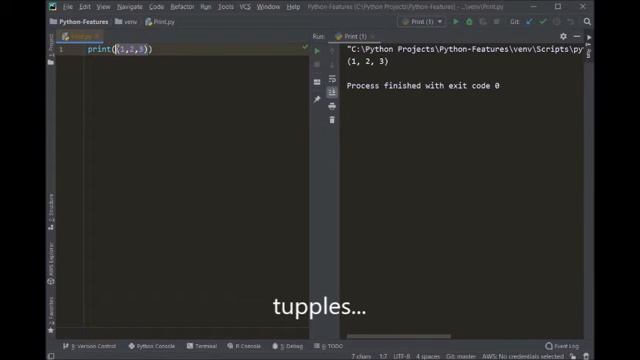The height and width of the screenshot is (360, 640).
Task: Open TODO tool window
Action: click(x=328, y=346)
